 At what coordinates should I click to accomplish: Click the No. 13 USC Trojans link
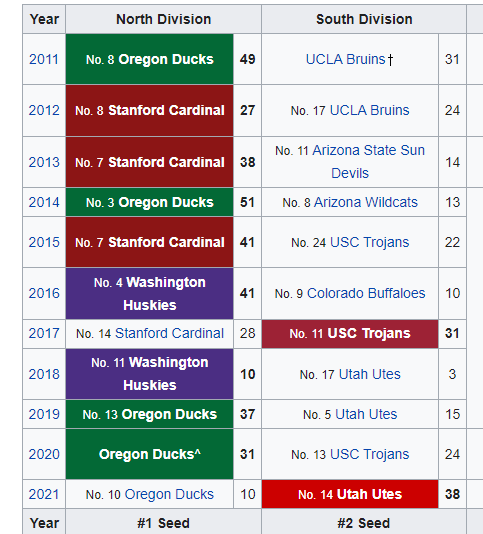[x=370, y=454]
